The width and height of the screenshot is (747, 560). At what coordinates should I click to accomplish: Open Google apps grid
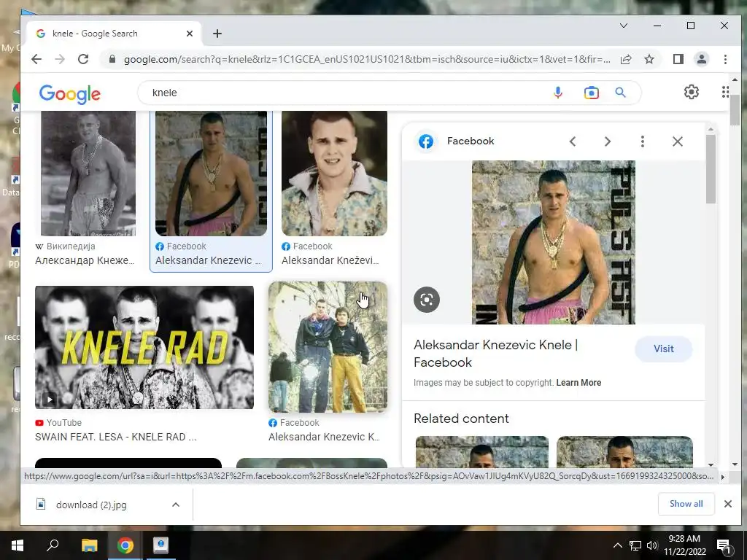(x=724, y=92)
